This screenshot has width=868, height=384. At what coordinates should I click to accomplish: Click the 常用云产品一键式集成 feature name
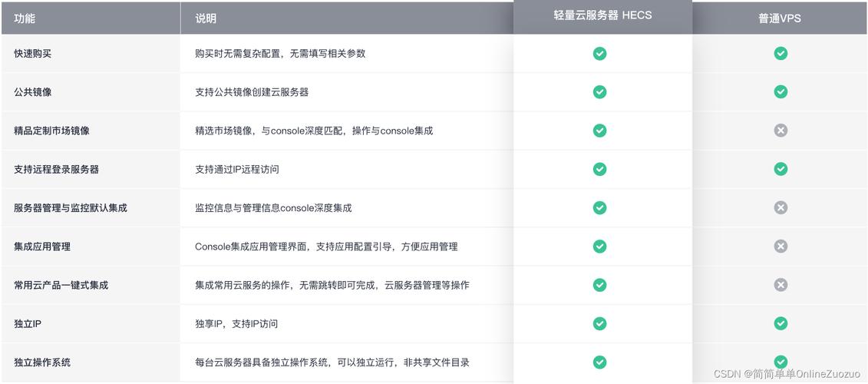61,286
